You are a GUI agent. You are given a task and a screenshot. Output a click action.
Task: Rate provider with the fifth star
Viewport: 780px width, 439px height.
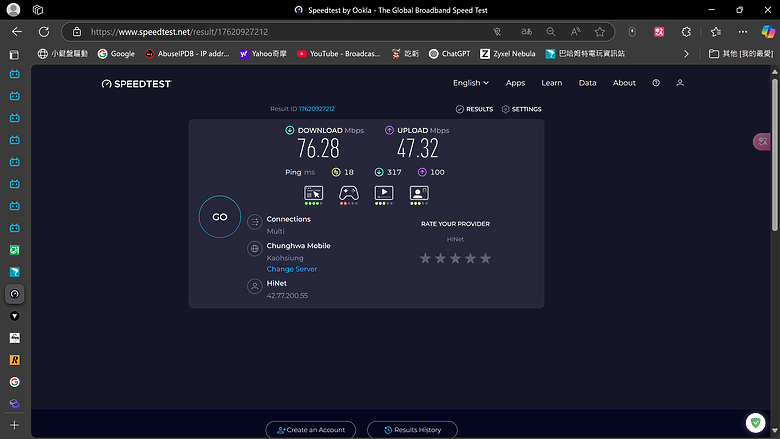[486, 258]
